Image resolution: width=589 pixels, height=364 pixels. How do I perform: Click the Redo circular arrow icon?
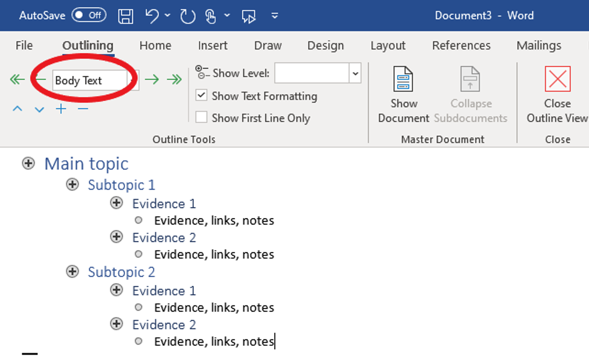point(188,16)
